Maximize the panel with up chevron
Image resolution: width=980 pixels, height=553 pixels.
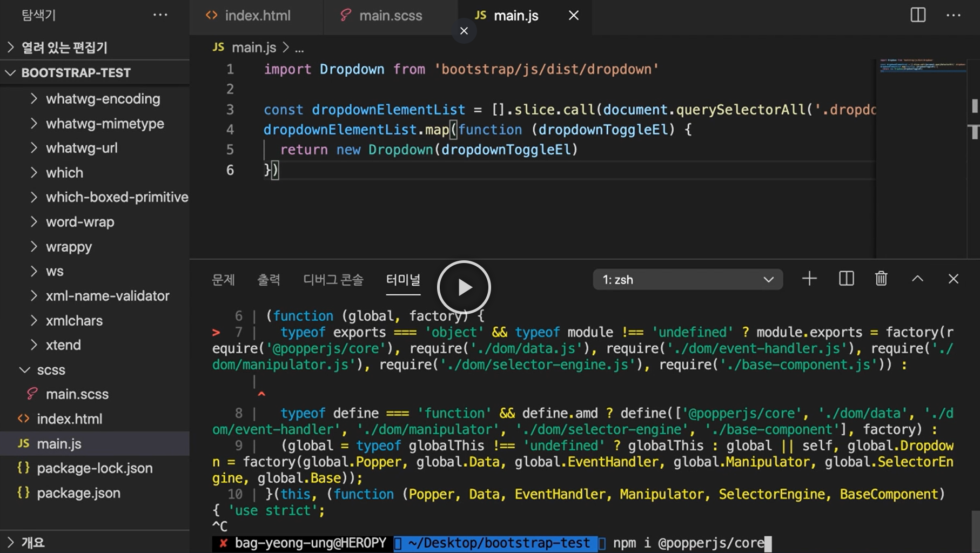(x=917, y=279)
